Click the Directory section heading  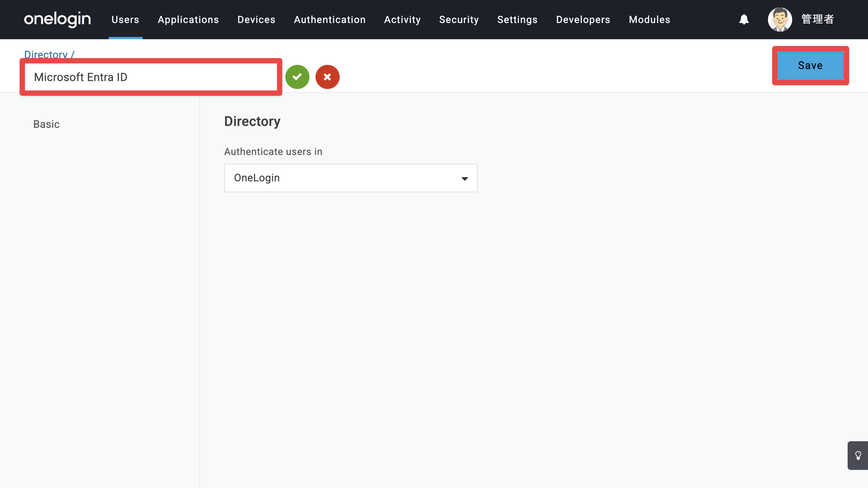(252, 121)
